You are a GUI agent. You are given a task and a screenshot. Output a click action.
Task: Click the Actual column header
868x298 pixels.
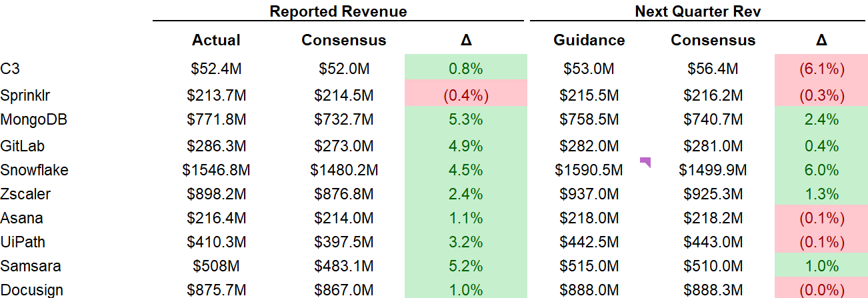tap(216, 40)
